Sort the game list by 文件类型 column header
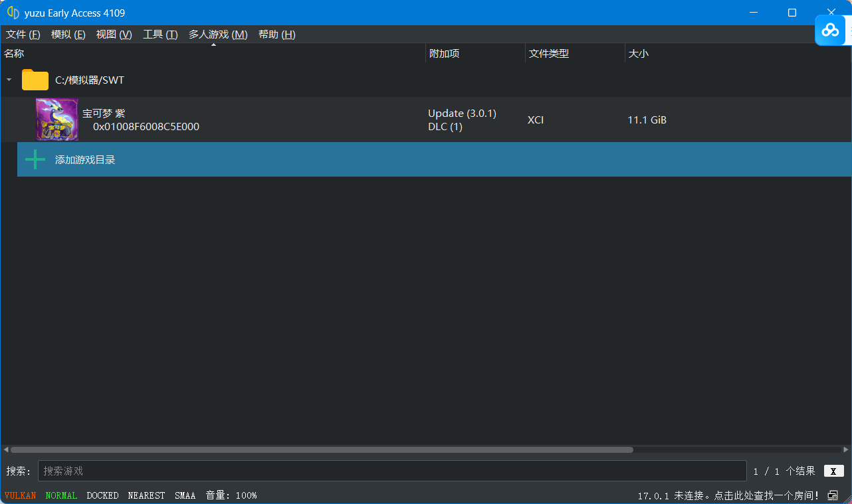This screenshot has width=852, height=504. click(x=575, y=54)
